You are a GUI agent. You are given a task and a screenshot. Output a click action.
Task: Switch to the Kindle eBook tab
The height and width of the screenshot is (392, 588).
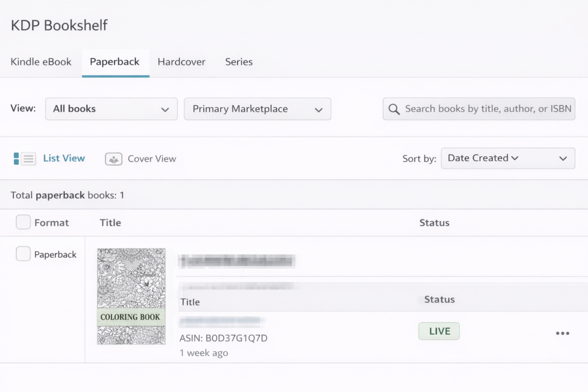click(x=41, y=62)
